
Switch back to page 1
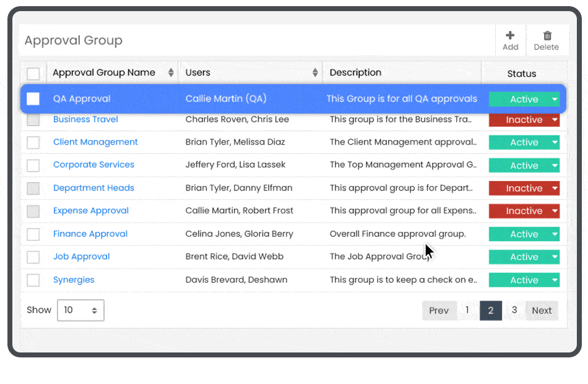[x=467, y=310]
